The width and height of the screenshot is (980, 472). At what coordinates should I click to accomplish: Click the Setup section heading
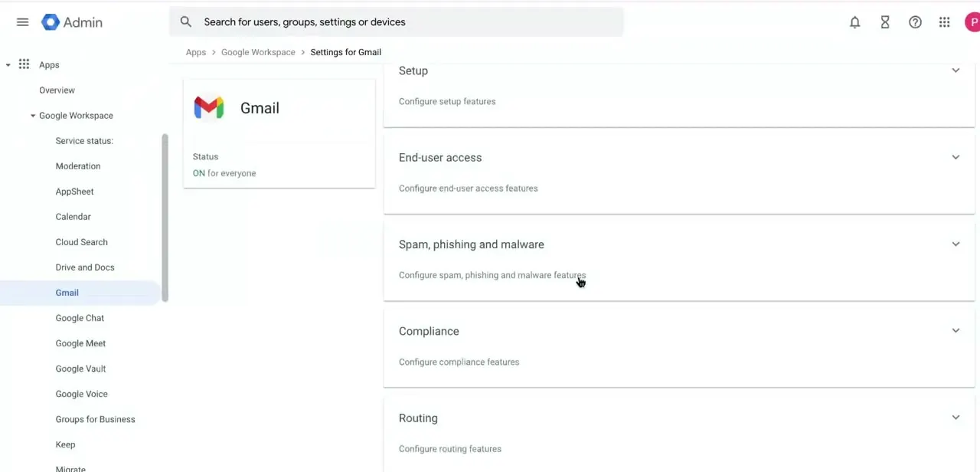pos(413,70)
